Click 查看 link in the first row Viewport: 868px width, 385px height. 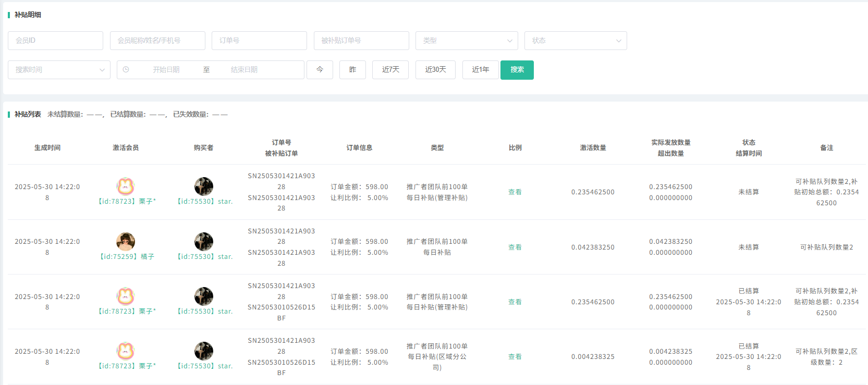point(515,192)
